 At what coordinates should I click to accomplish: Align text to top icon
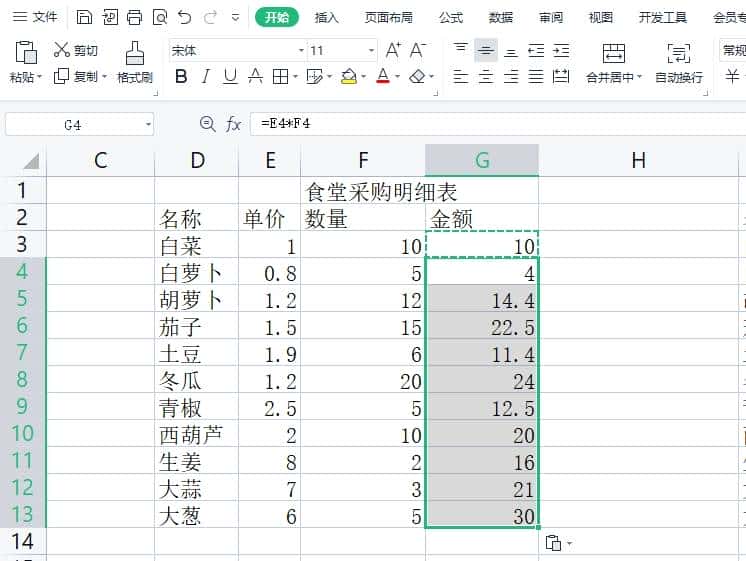[x=460, y=48]
